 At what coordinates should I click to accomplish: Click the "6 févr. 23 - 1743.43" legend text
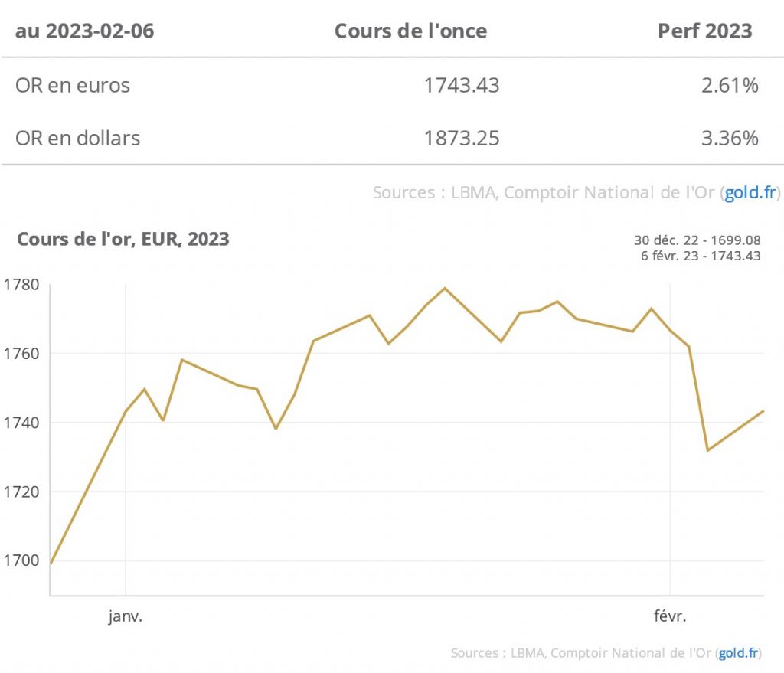[x=701, y=256]
